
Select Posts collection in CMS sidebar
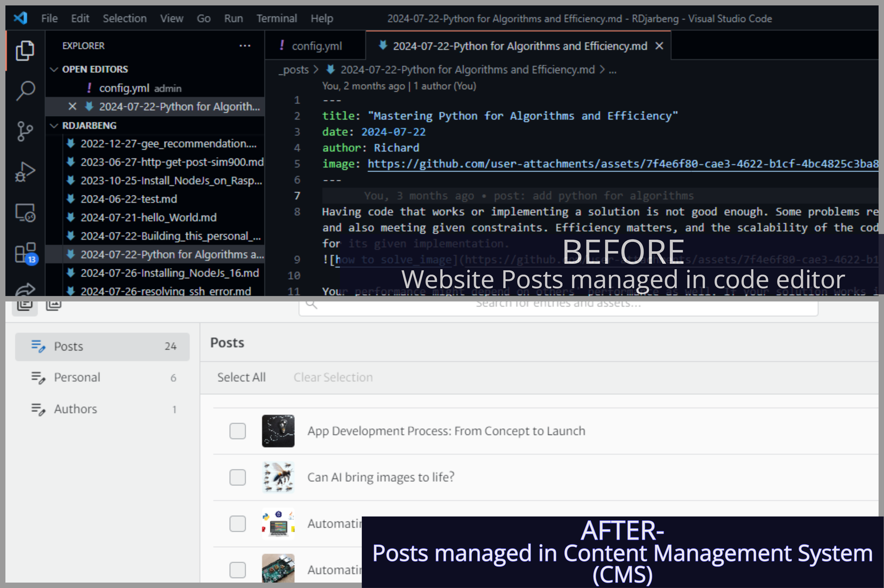click(x=102, y=346)
